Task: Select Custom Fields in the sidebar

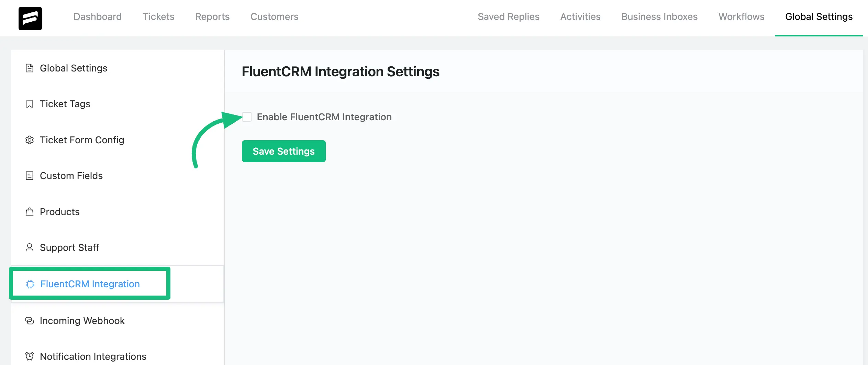Action: click(118, 176)
